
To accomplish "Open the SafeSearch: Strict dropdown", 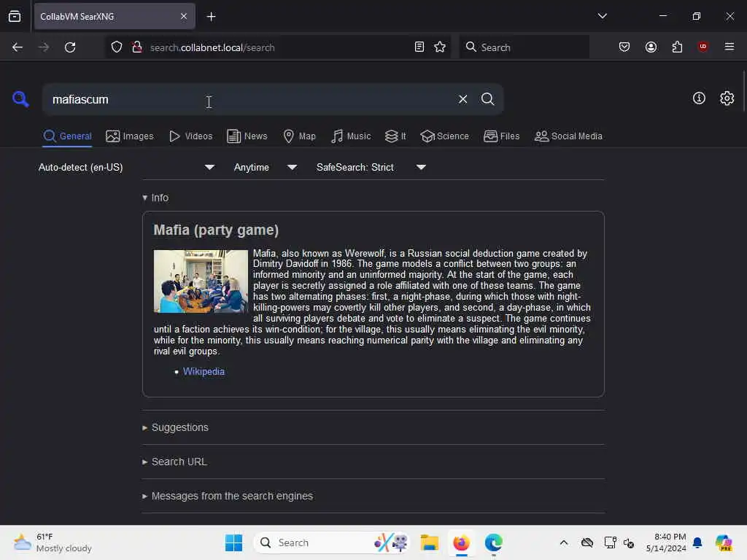I will [x=371, y=167].
